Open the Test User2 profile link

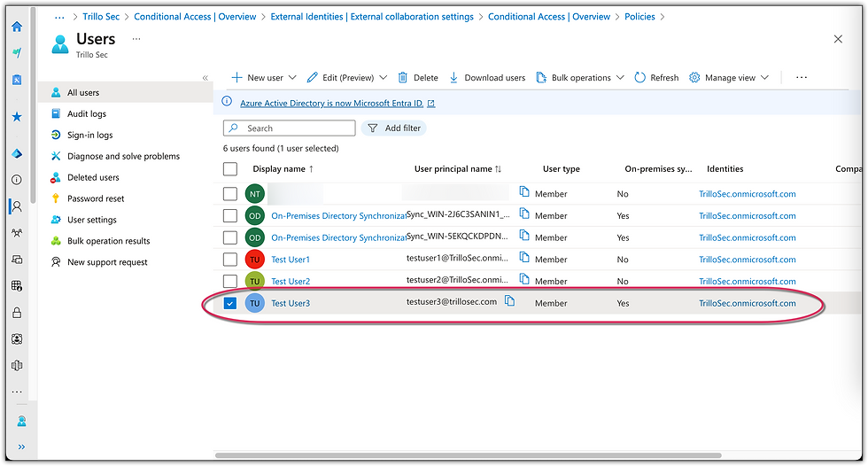(x=291, y=281)
